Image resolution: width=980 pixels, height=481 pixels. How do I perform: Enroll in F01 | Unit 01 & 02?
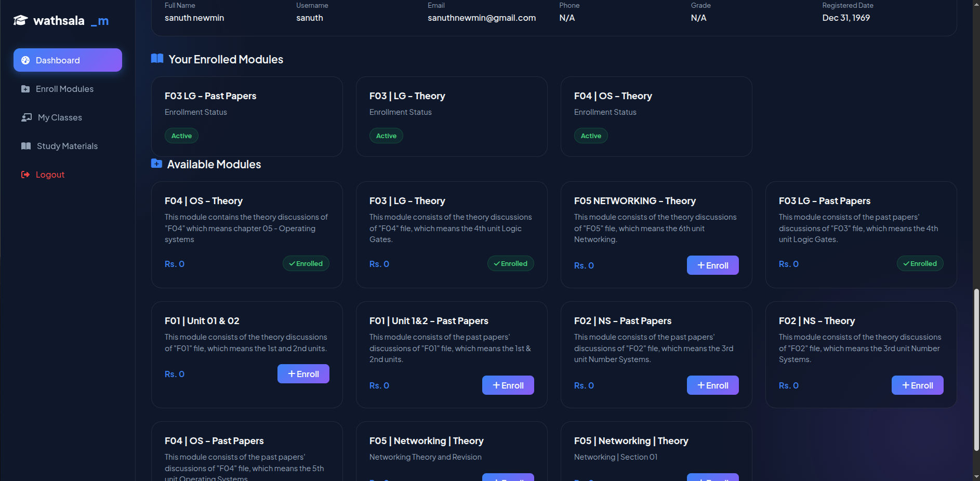tap(303, 374)
